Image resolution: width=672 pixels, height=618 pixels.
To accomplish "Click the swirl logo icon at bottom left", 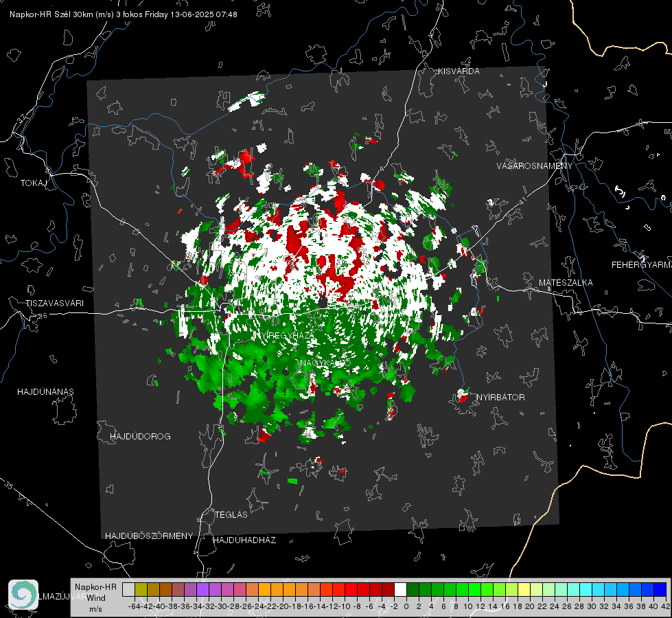I will (x=23, y=595).
